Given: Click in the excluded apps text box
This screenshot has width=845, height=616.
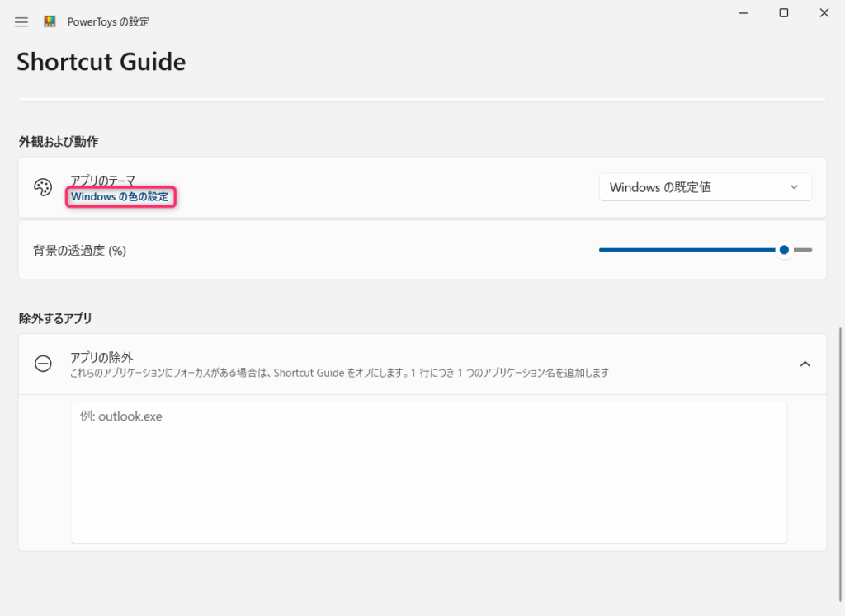Looking at the screenshot, I should 428,473.
